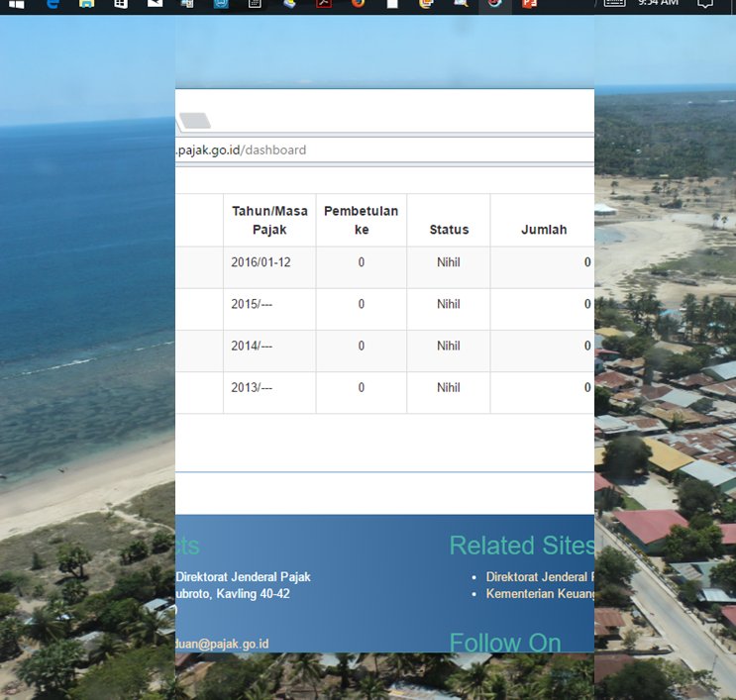Open PowerPoint from the taskbar
Screen dimensions: 736x700
pos(529,4)
